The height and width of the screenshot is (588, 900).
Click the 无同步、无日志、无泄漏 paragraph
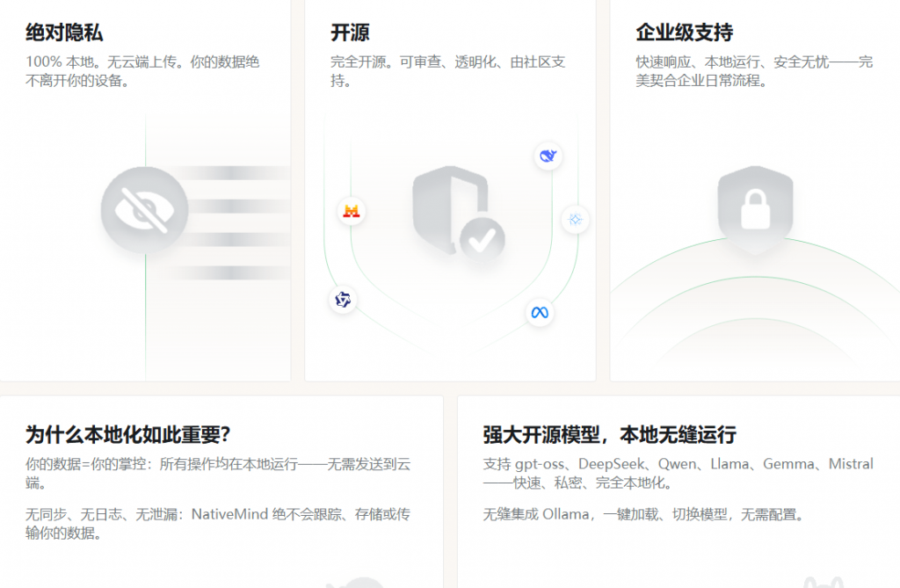tap(218, 523)
